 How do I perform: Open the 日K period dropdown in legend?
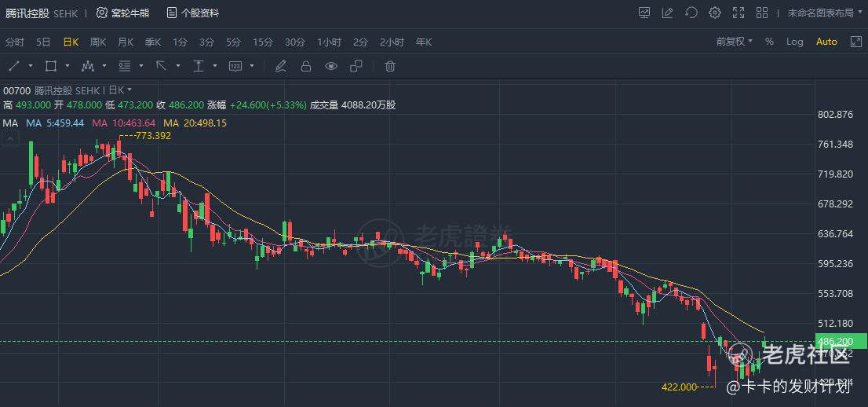[x=120, y=90]
